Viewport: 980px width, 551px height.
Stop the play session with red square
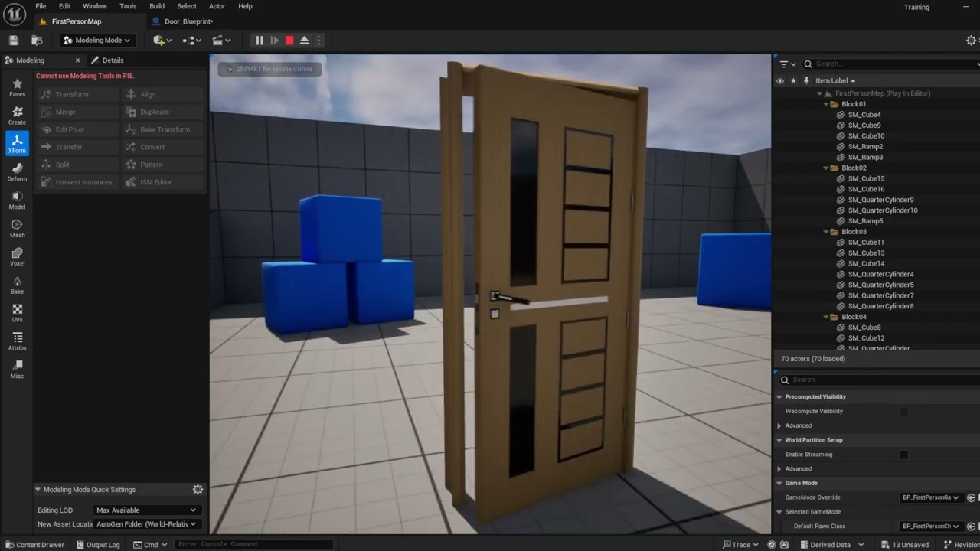[289, 41]
